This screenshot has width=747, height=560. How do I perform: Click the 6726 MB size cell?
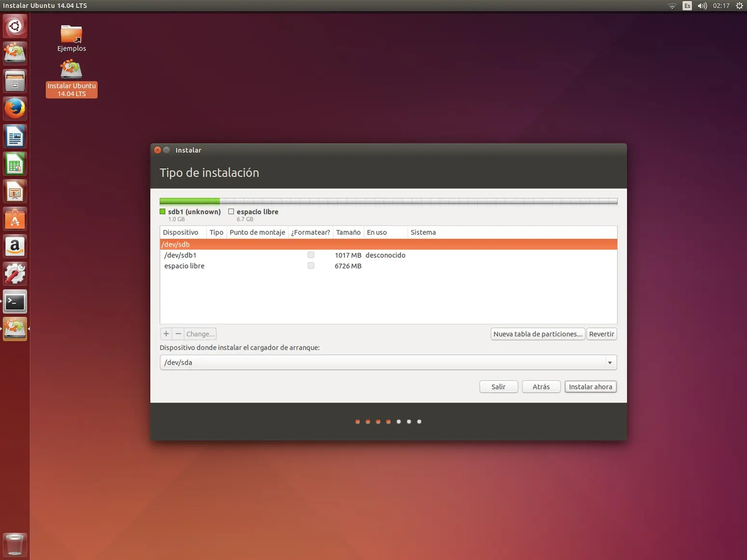pos(348,266)
